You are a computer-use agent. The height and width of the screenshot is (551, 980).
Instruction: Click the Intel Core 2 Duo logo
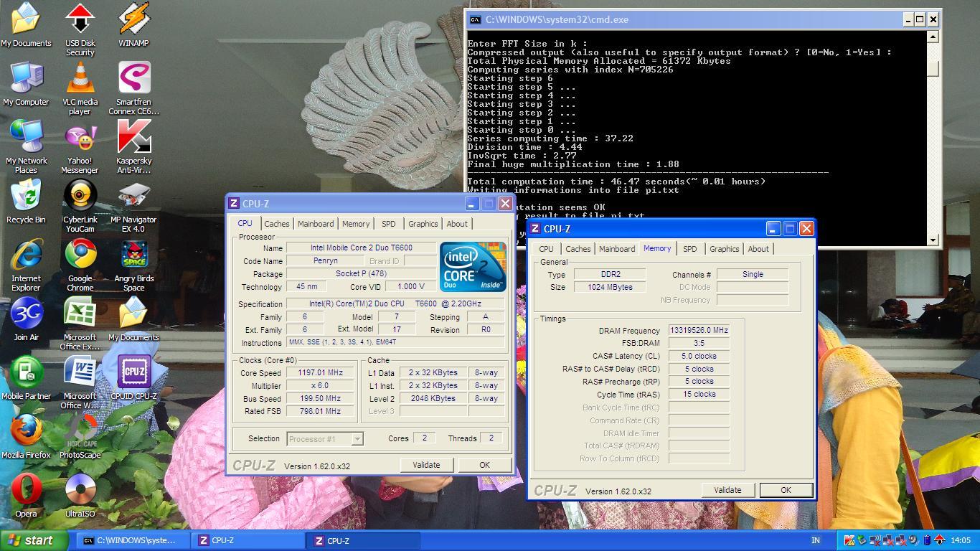tap(473, 266)
